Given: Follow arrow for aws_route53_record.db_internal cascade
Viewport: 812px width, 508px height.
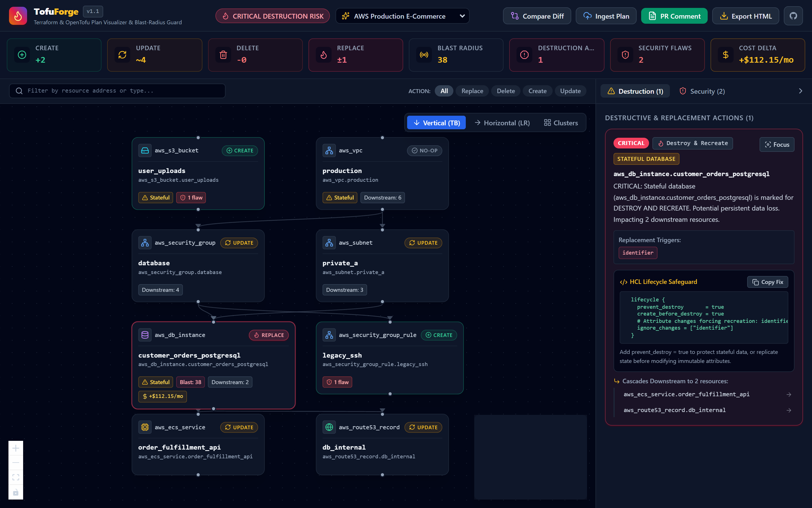Looking at the screenshot, I should [x=789, y=410].
